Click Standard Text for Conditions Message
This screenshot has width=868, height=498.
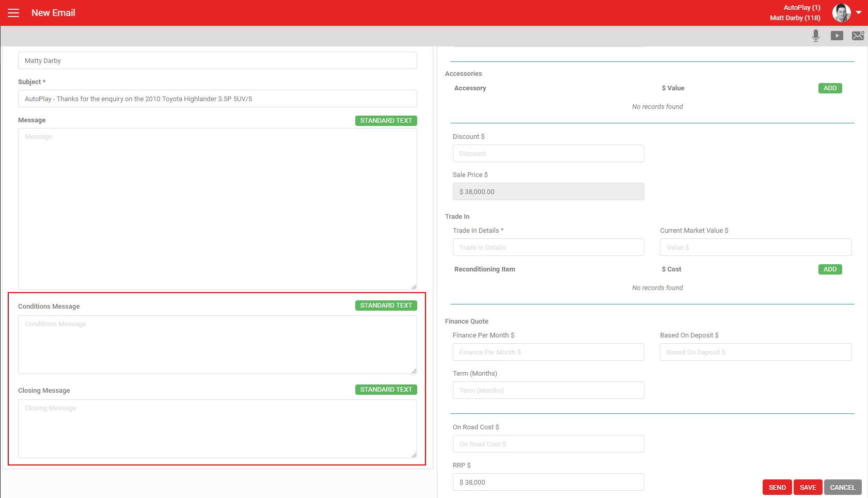(x=386, y=306)
